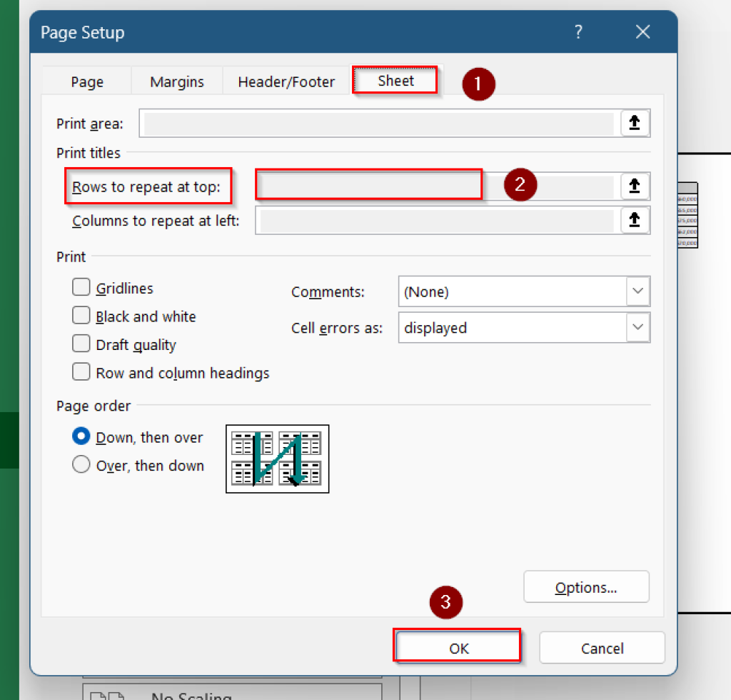Viewport: 731px width, 700px height.
Task: Switch to the Header/Footer tab
Action: click(286, 81)
